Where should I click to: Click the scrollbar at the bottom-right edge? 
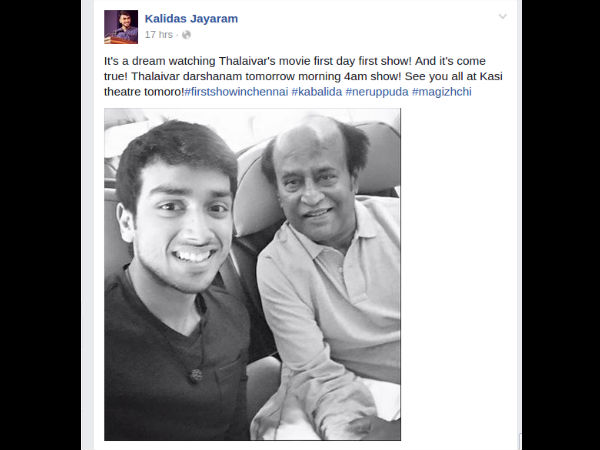(x=520, y=441)
